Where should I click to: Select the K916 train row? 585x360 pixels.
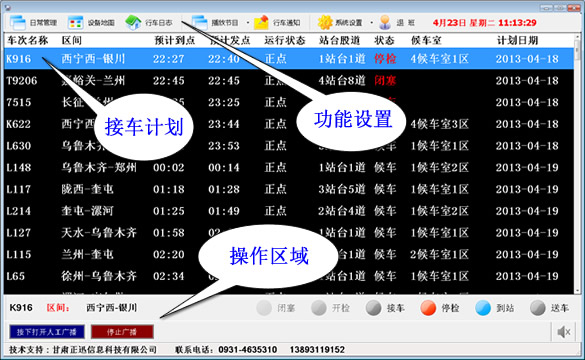tap(289, 59)
